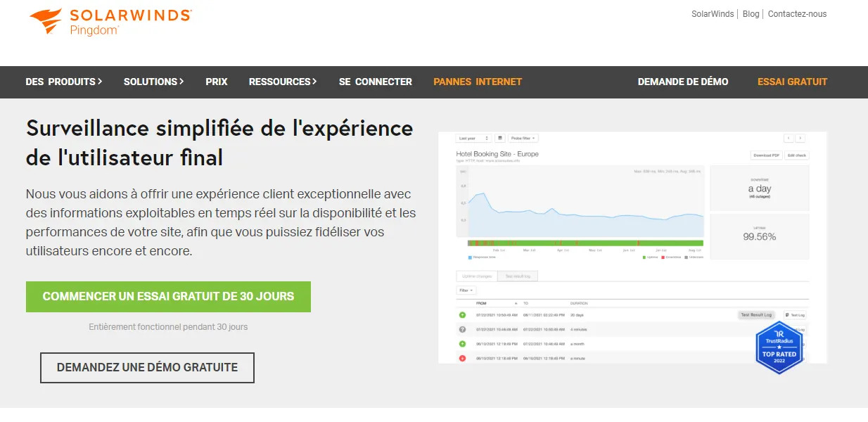Click the uptime 99.56% summary card
868x422 pixels.
pos(759,236)
